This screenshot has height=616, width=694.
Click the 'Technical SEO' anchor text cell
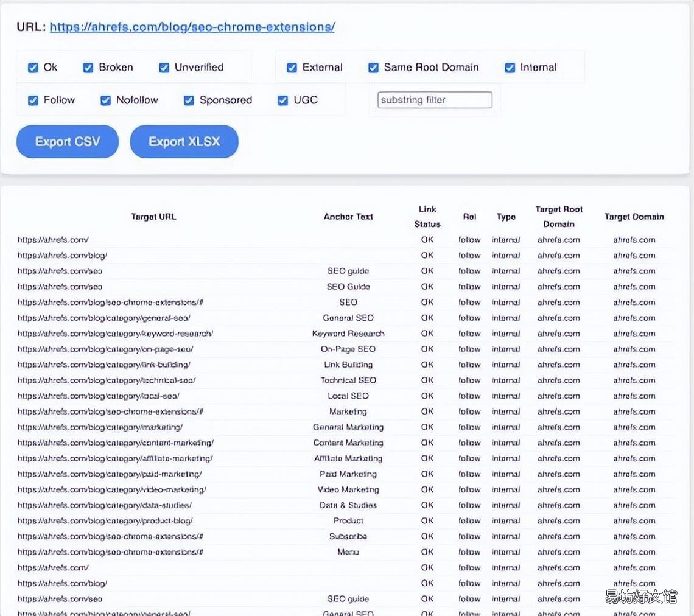tap(348, 380)
